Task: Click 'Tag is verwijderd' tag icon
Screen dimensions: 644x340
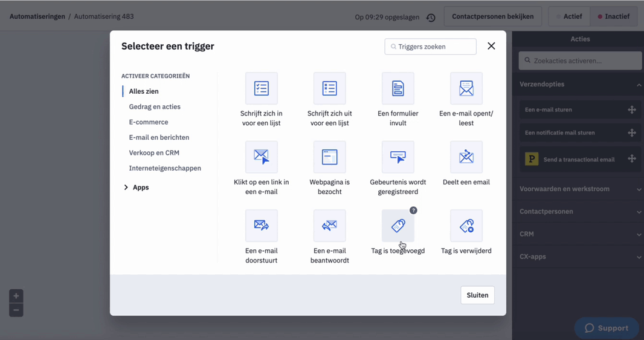Action: [466, 226]
